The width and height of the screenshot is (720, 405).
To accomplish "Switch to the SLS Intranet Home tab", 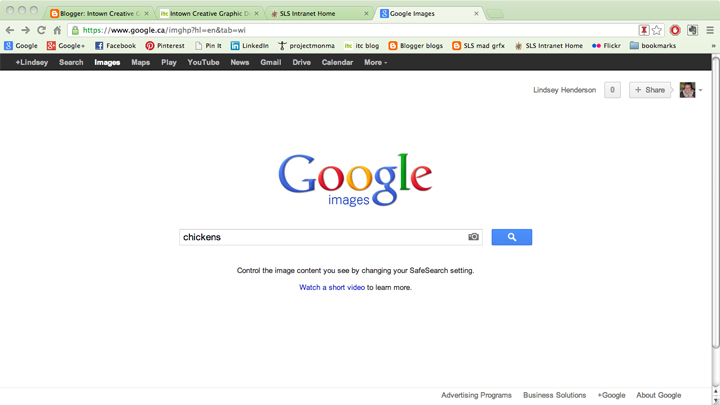I will tap(317, 13).
